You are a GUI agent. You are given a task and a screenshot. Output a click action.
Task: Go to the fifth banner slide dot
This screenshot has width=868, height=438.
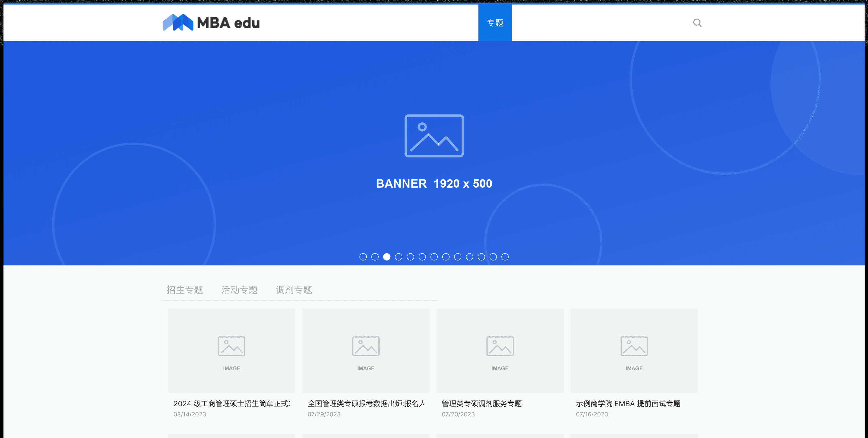(x=410, y=257)
